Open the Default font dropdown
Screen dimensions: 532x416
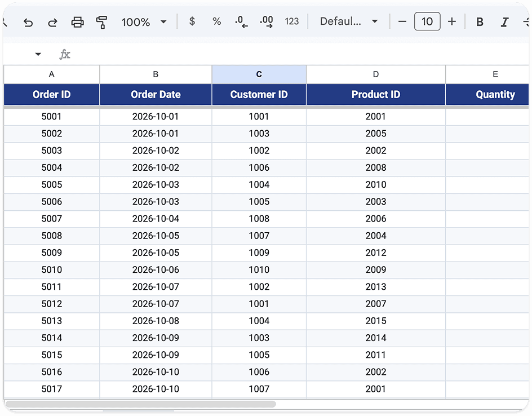(349, 21)
